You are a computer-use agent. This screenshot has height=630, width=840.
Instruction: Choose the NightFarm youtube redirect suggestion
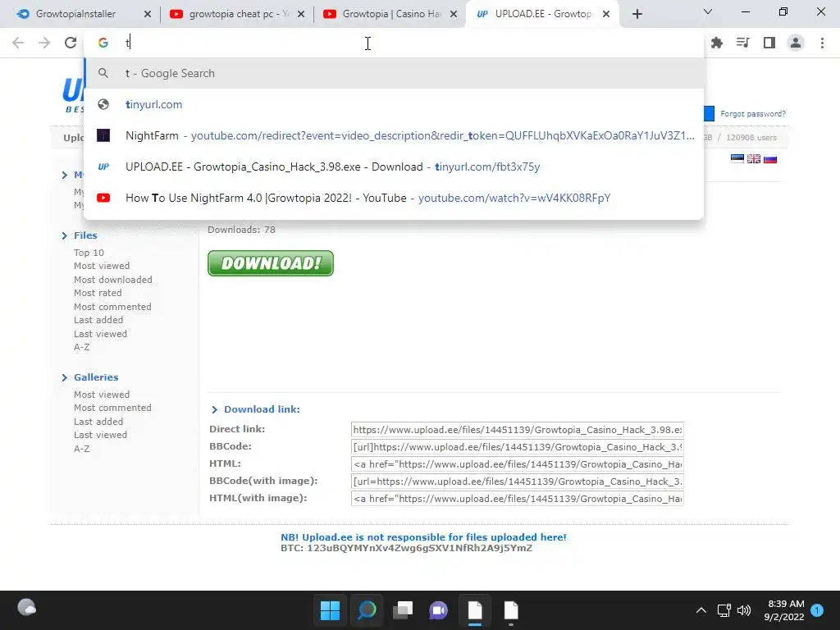[x=394, y=135]
